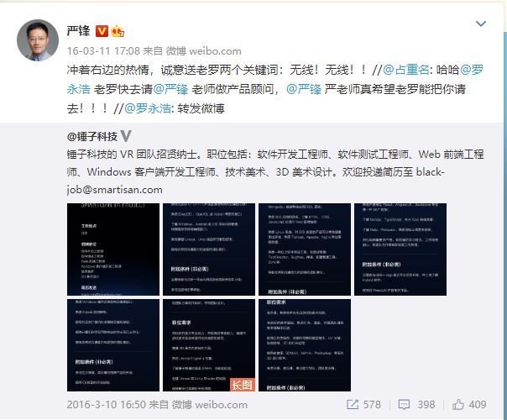The image size is (507, 420).
Task: Open the second job requirement image
Action: click(x=209, y=249)
